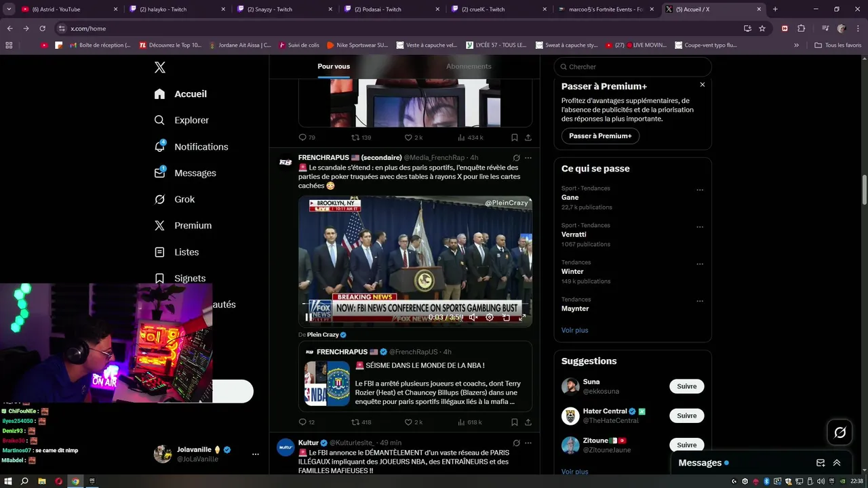Screen dimensions: 868x488
Task: View analytics of the 618 k views post
Action: tap(469, 422)
